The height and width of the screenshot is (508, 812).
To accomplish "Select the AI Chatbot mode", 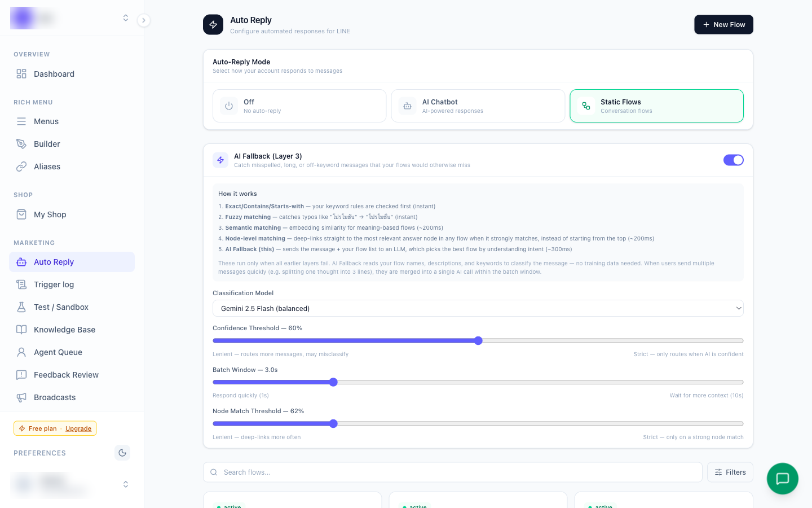I will coord(478,106).
